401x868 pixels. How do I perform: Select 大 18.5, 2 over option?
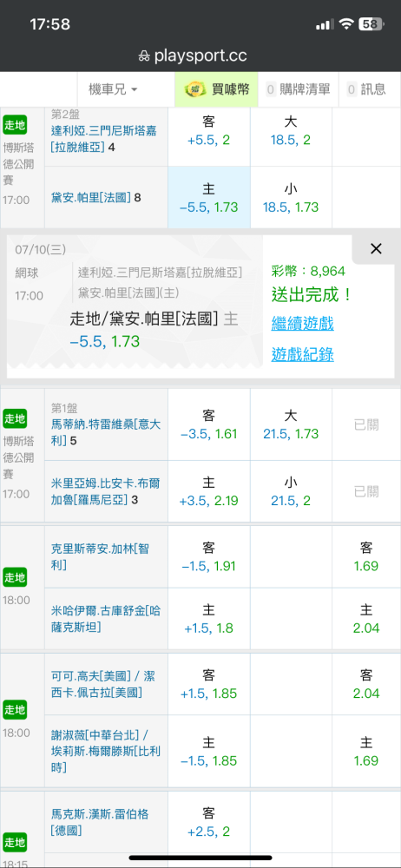[291, 130]
